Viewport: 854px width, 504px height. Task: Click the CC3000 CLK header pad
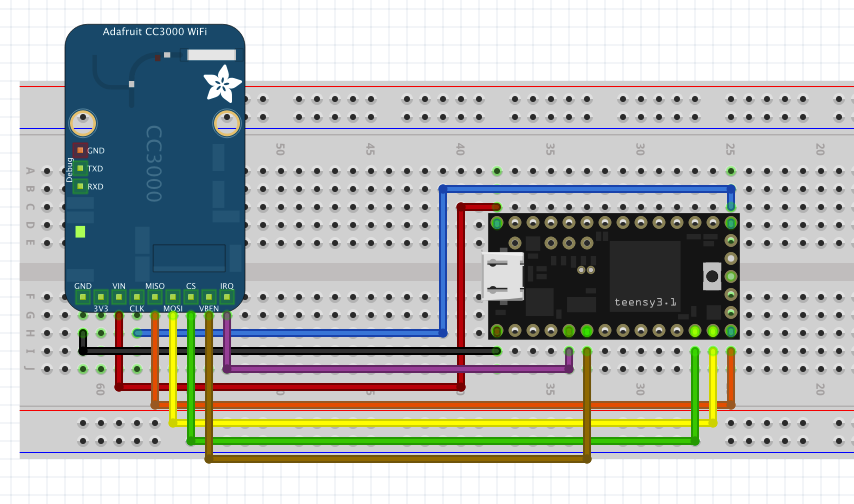click(x=137, y=297)
